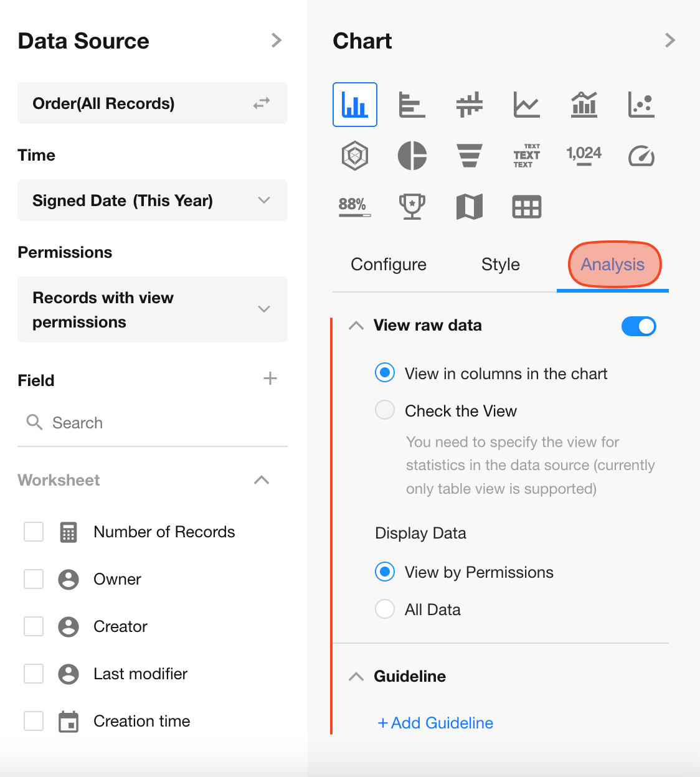Click the Add Guideline link
700x777 pixels.
click(435, 723)
